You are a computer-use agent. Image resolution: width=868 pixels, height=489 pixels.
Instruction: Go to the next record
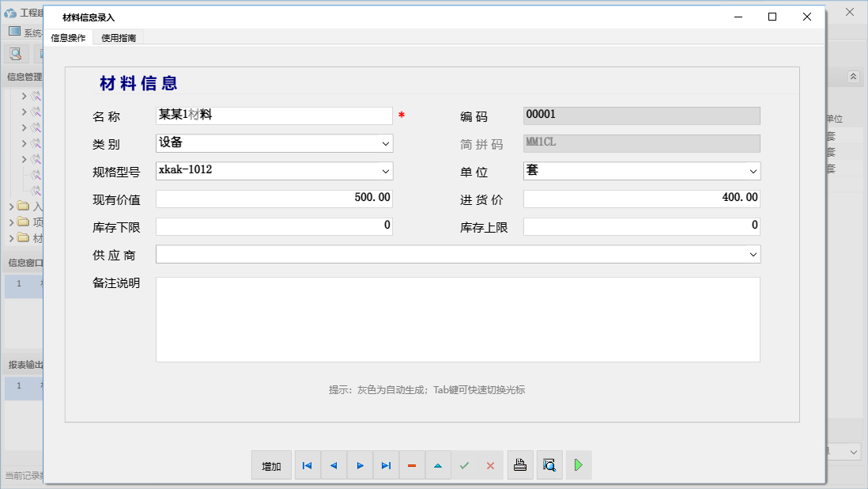[360, 465]
